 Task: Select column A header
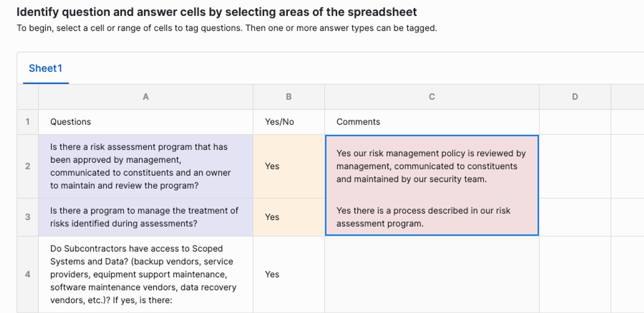pos(146,97)
